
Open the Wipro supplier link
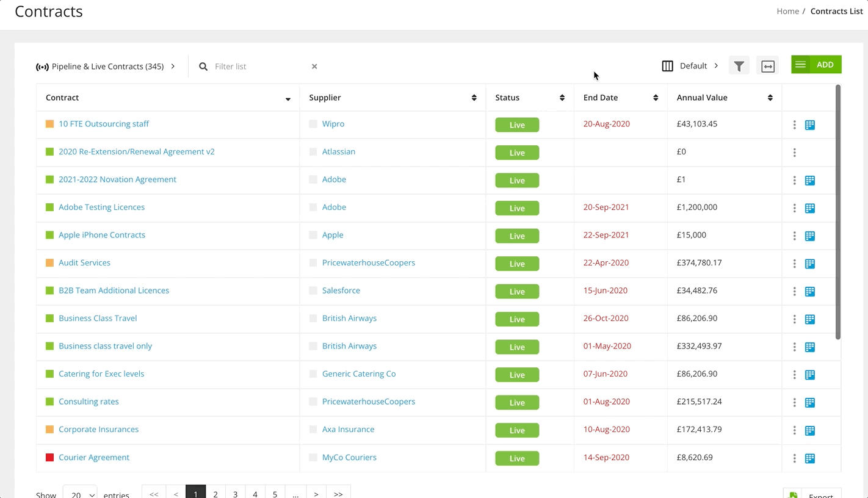click(x=333, y=124)
